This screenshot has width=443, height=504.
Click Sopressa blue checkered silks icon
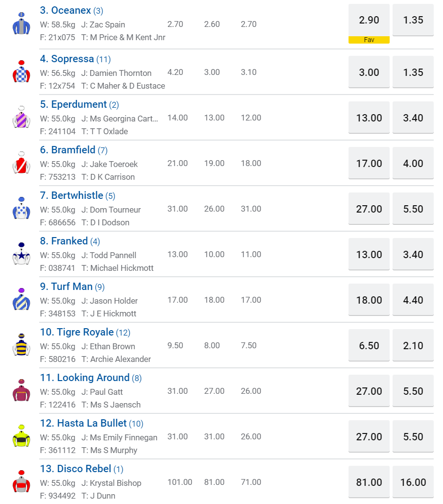[x=21, y=72]
